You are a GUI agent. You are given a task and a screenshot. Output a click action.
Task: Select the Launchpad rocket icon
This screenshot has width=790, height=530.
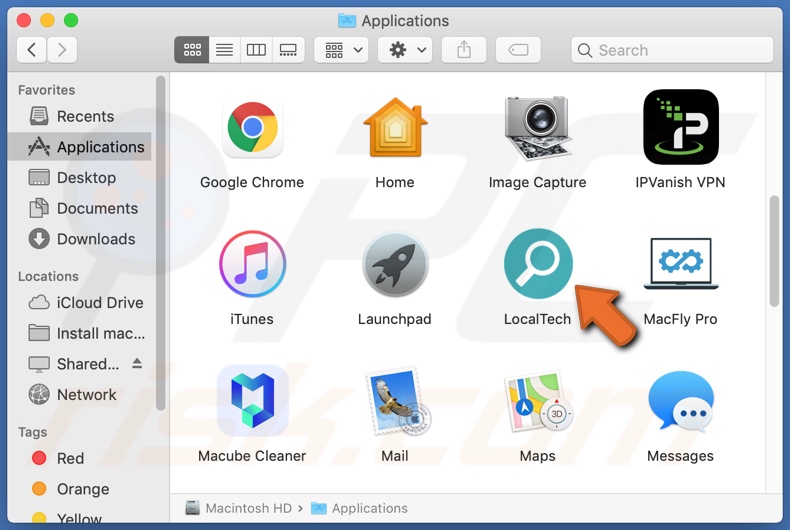(x=396, y=264)
